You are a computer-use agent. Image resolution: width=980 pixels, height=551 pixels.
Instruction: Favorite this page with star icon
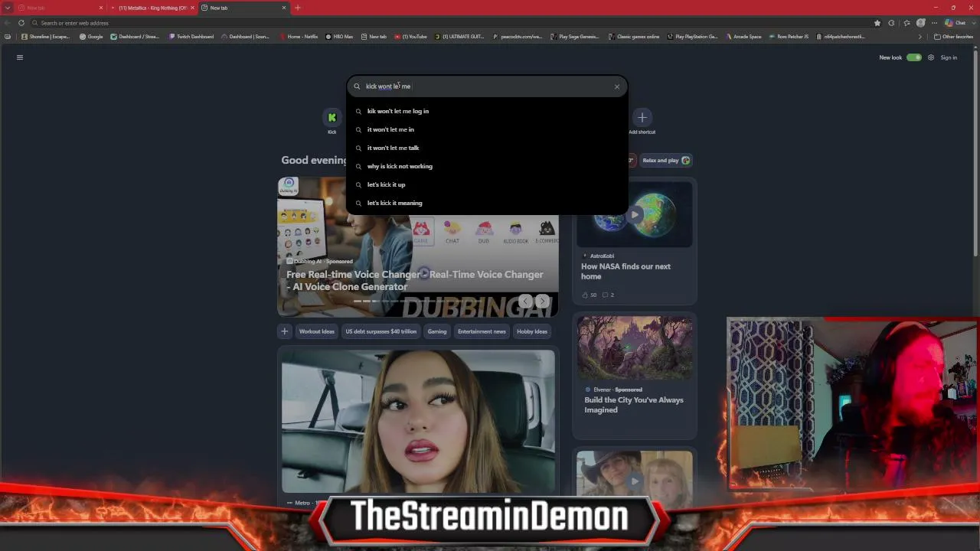(x=877, y=23)
